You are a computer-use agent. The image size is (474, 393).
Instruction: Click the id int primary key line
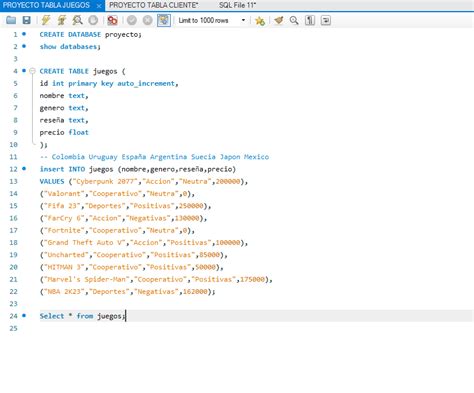click(109, 83)
